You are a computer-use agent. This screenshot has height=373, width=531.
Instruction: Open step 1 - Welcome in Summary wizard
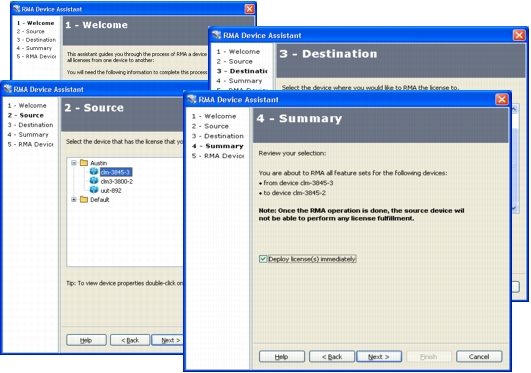(214, 116)
